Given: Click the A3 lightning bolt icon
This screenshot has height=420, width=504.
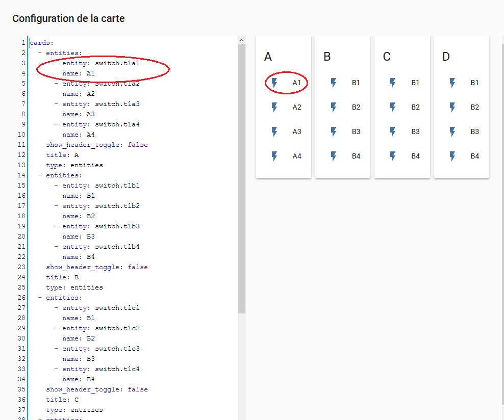Looking at the screenshot, I should (x=274, y=132).
